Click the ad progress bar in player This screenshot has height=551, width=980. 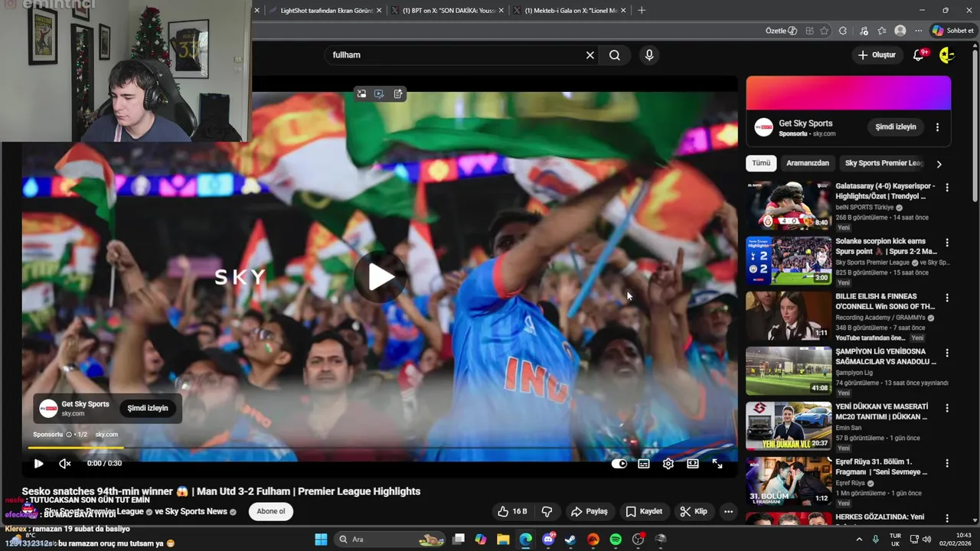(380, 448)
